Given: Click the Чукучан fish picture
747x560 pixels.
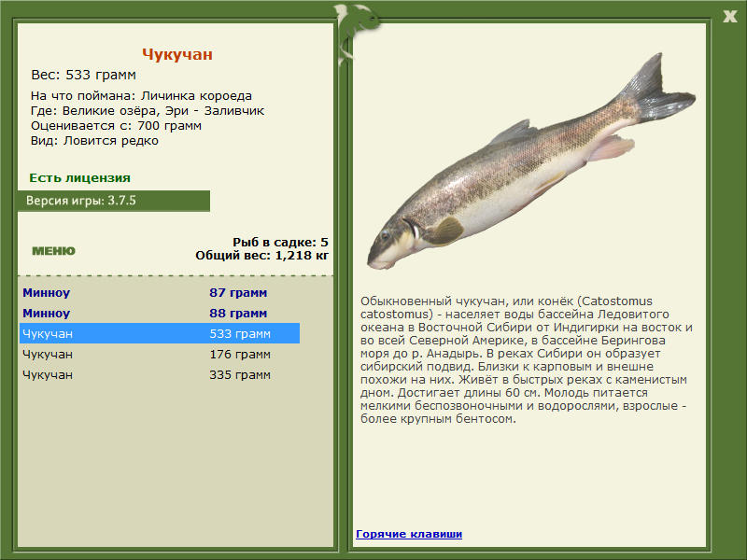Looking at the screenshot, I should click(530, 161).
